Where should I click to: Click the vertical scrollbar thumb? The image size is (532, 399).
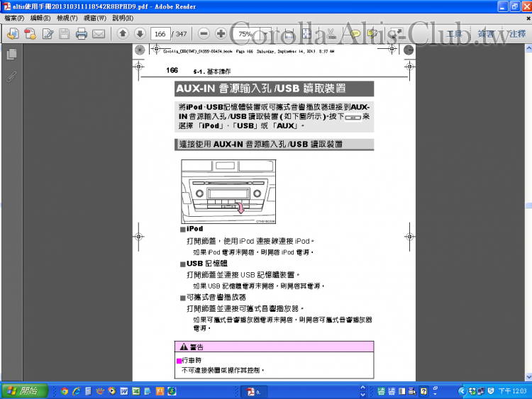[528, 206]
